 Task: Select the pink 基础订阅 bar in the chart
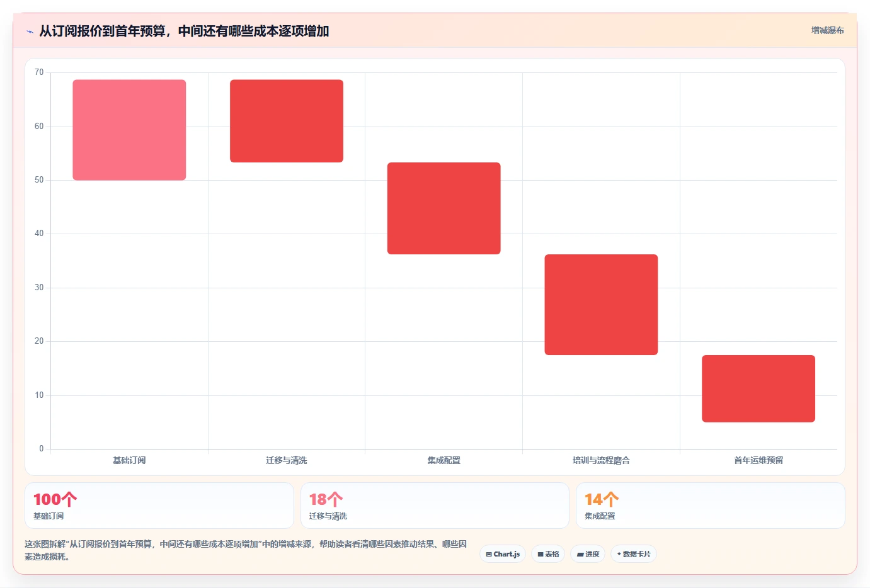129,130
